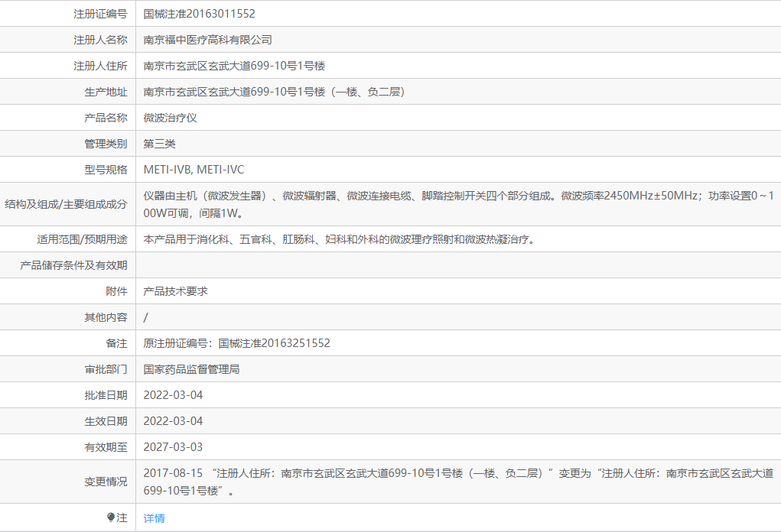The height and width of the screenshot is (532, 781).
Task: Select production address ending with 一楼、负二层
Action: (x=275, y=92)
